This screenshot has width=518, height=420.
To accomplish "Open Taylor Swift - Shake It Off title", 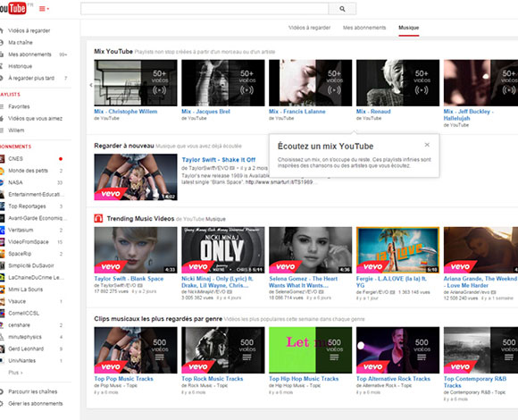I will 219,160.
